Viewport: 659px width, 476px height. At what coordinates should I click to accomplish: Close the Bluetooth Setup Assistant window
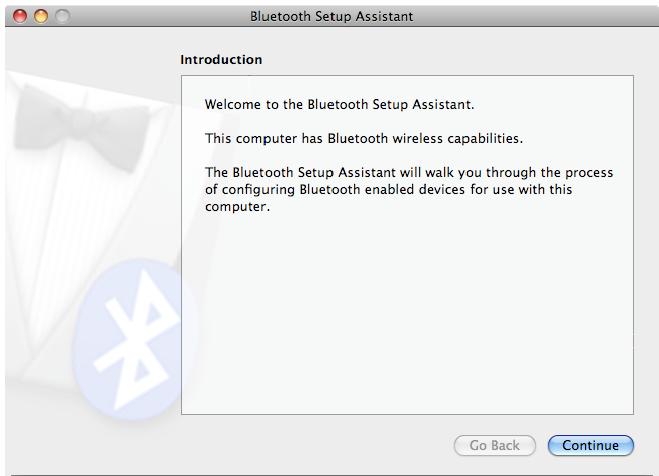20,16
